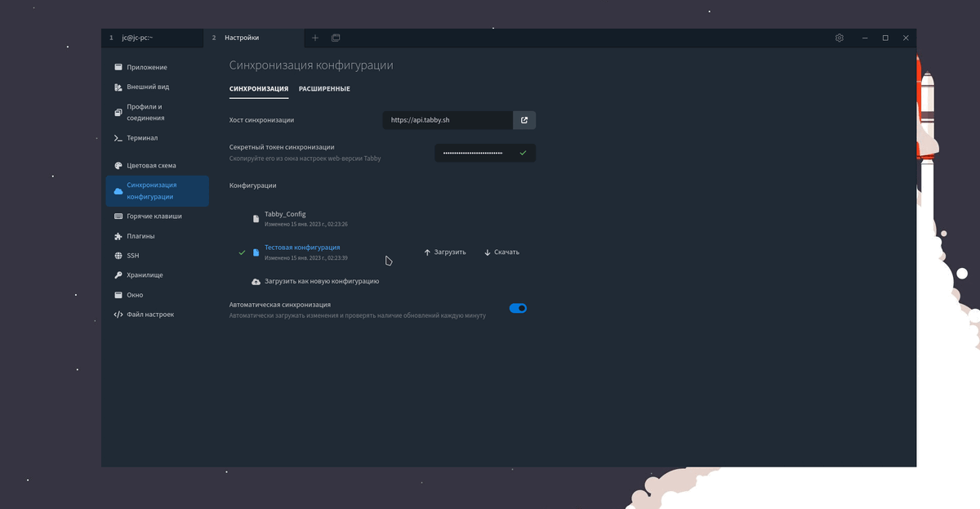The height and width of the screenshot is (509, 980).
Task: Click the sync host field https://api.tabby.sh
Action: 448,120
